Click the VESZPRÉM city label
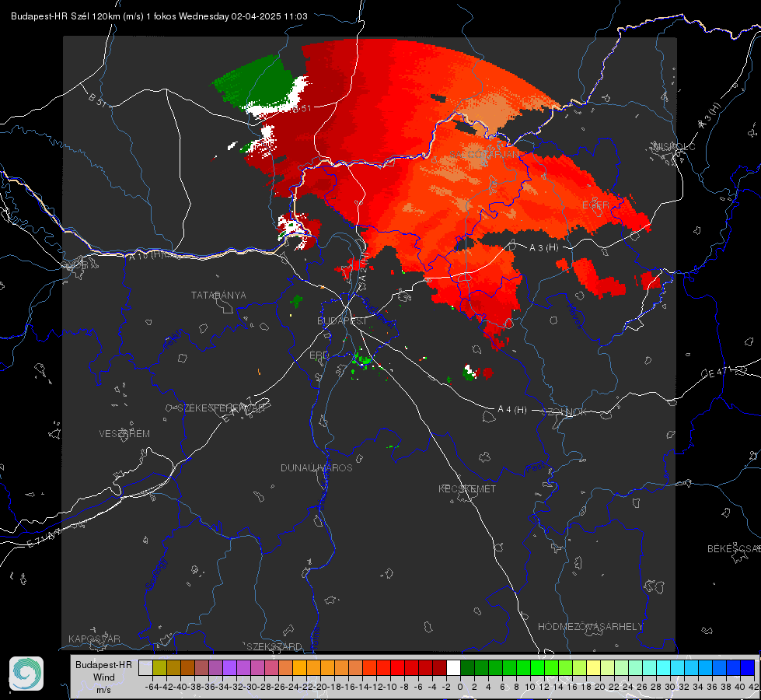This screenshot has width=761, height=700. tap(124, 434)
